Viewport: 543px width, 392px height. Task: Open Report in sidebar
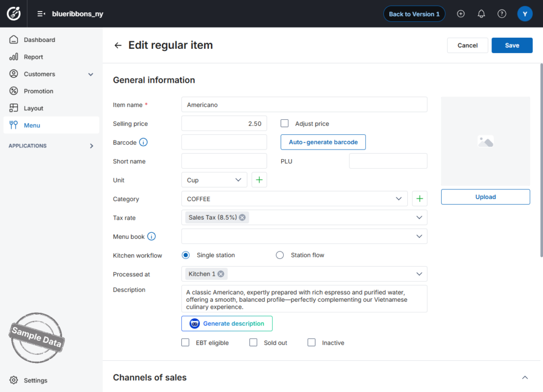[51, 57]
